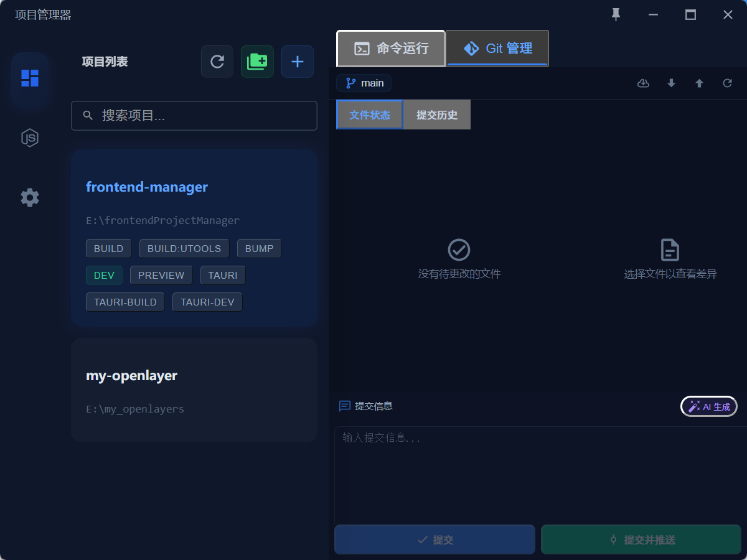Import project folder with green folder icon

coord(257,62)
